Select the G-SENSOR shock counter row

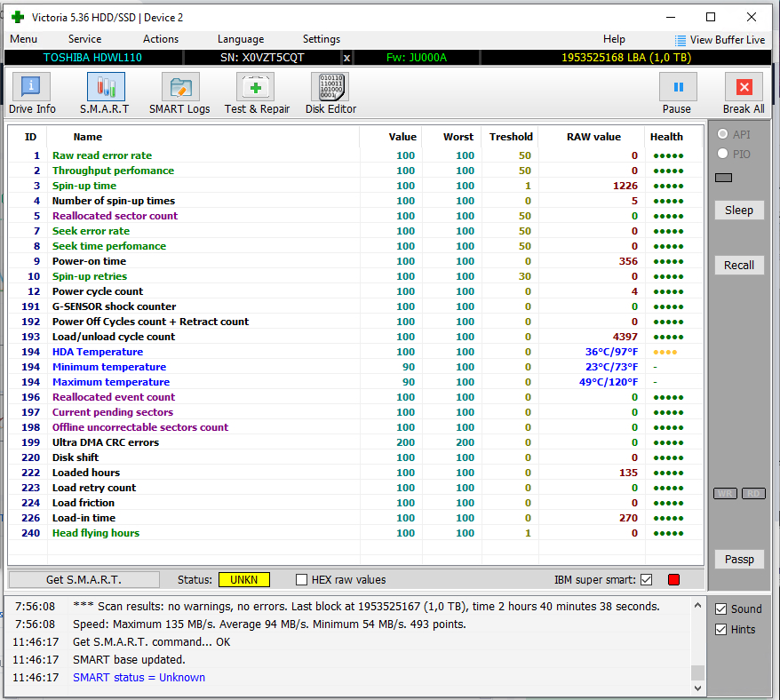pyautogui.click(x=355, y=306)
